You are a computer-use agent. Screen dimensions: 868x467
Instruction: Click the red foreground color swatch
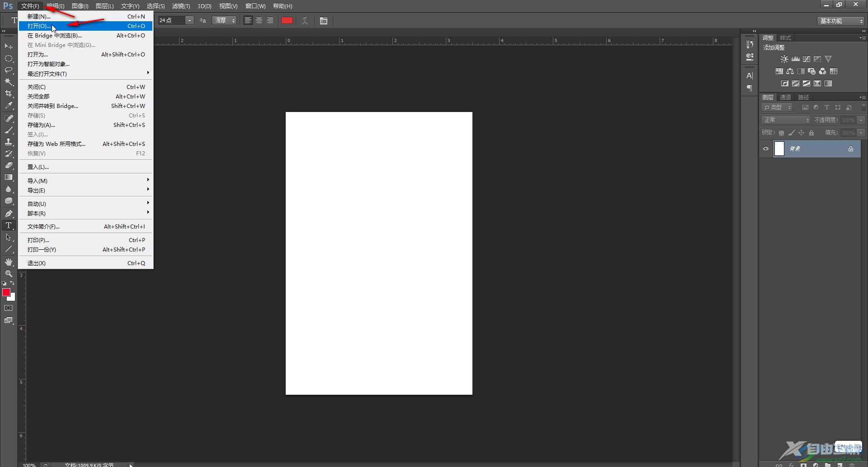6,293
